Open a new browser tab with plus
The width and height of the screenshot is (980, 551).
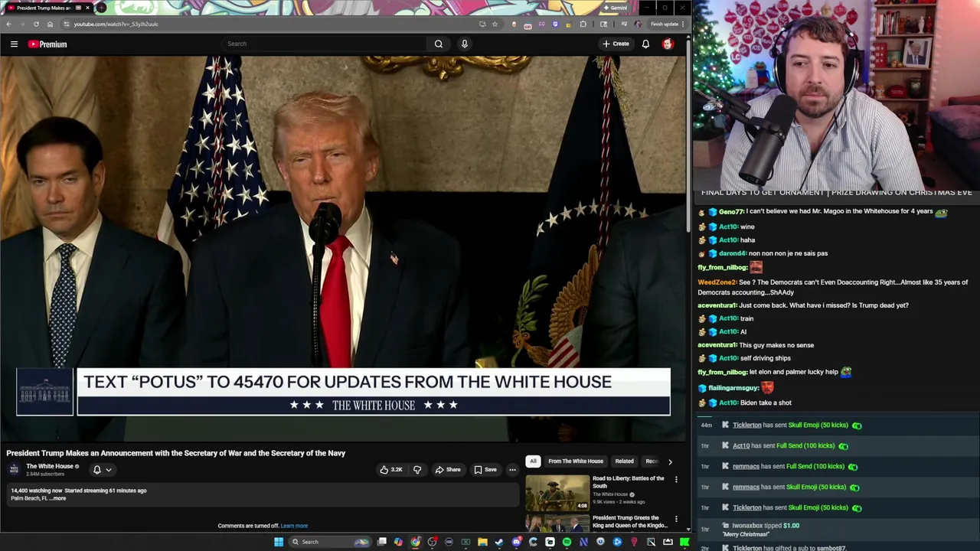[101, 8]
